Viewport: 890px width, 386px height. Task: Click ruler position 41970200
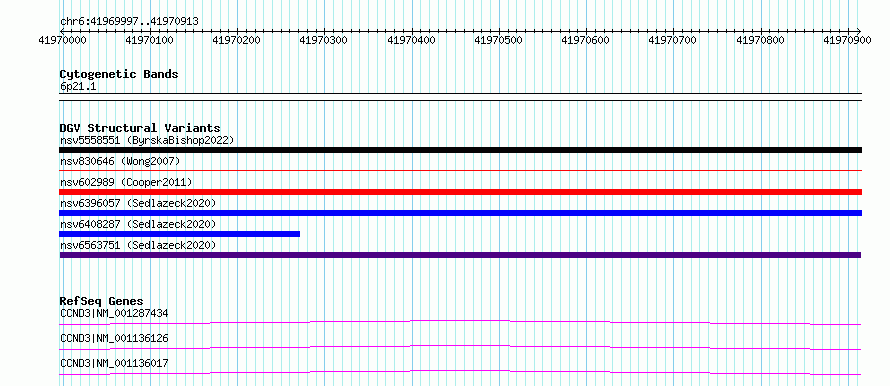pyautogui.click(x=237, y=40)
